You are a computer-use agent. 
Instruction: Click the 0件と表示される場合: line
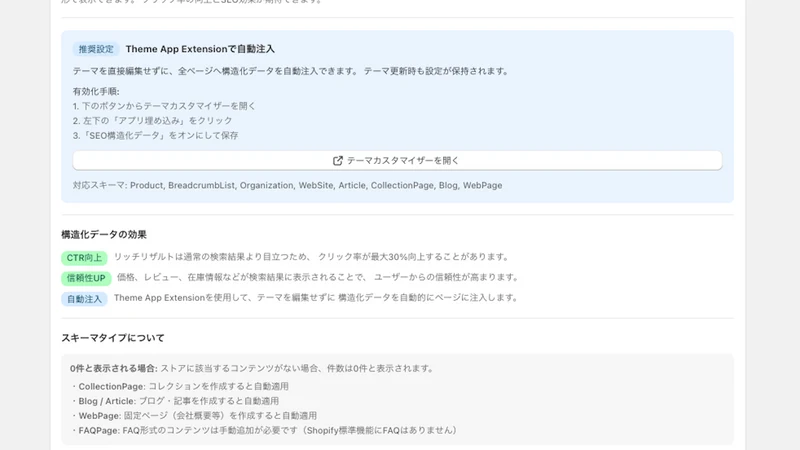252,368
